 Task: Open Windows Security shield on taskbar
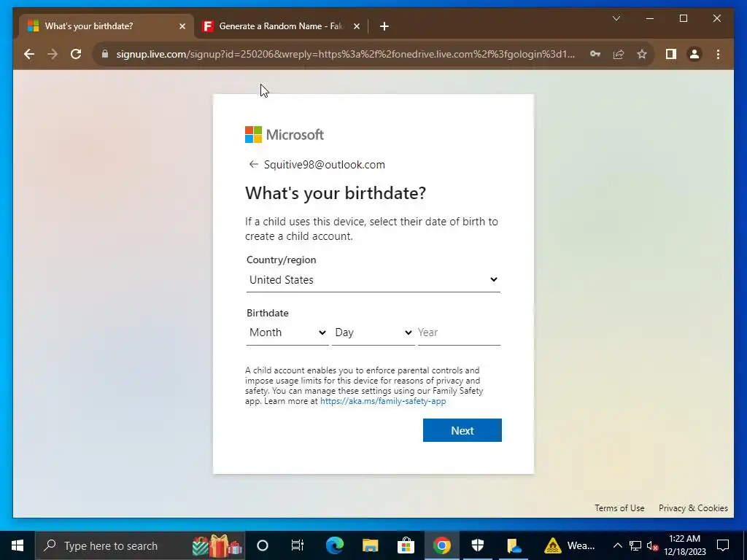478,545
